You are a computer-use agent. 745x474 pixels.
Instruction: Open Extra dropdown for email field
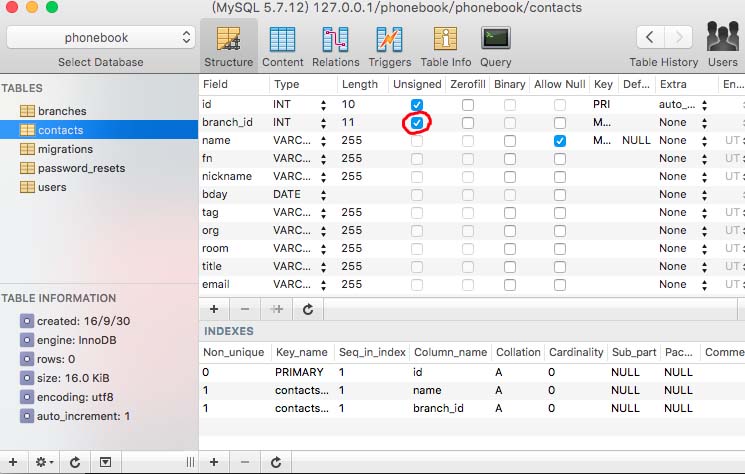point(704,284)
